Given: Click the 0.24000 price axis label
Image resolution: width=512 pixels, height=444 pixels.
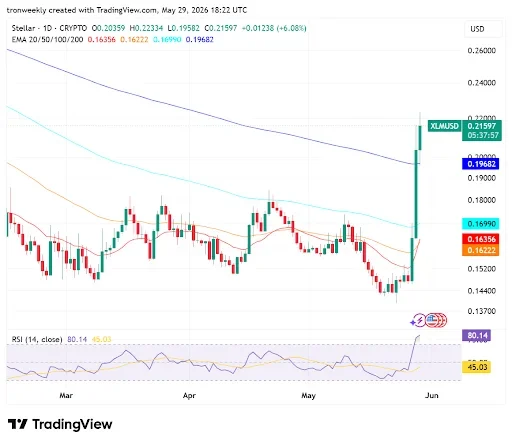Looking at the screenshot, I should tap(482, 83).
